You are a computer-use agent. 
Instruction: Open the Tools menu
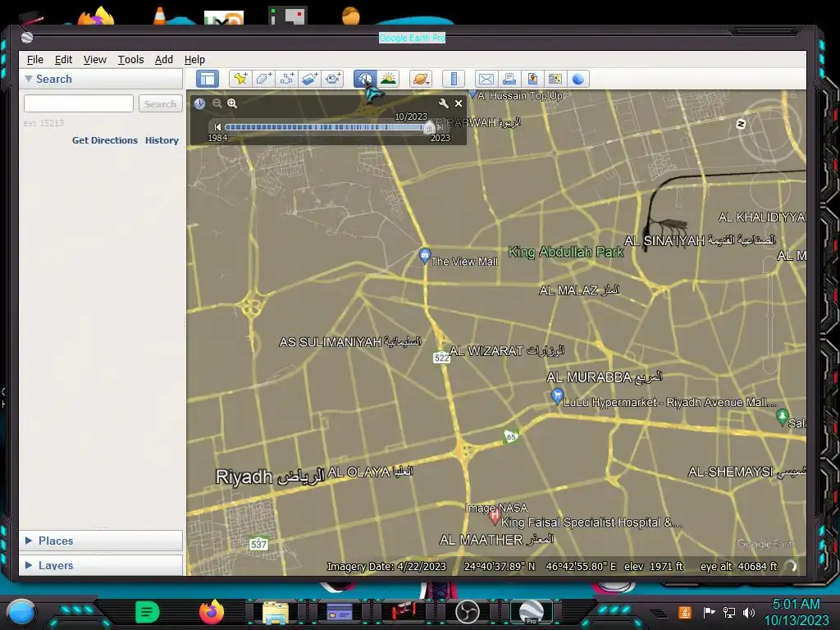click(130, 59)
